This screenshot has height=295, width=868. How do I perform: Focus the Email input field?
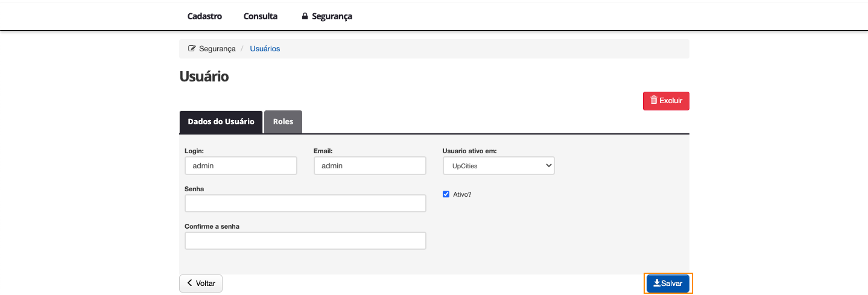pos(370,165)
